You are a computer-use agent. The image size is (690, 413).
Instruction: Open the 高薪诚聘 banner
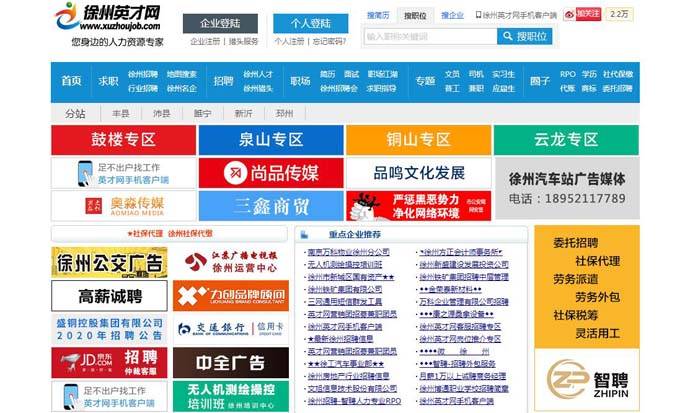point(109,296)
